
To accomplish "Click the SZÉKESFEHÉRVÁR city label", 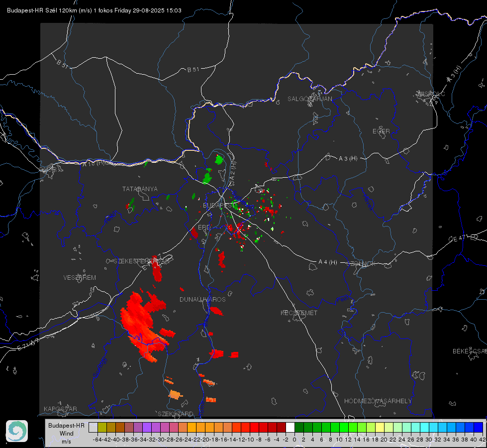I will [141, 261].
